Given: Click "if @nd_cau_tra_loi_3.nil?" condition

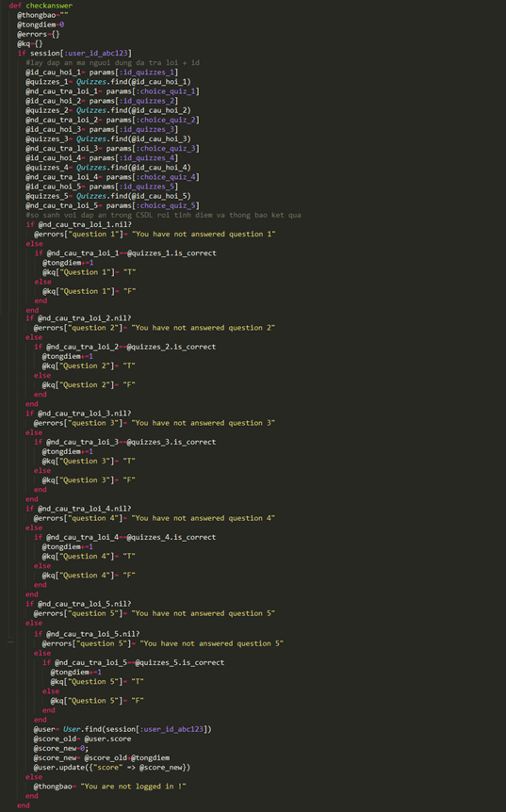Looking at the screenshot, I should [78, 414].
